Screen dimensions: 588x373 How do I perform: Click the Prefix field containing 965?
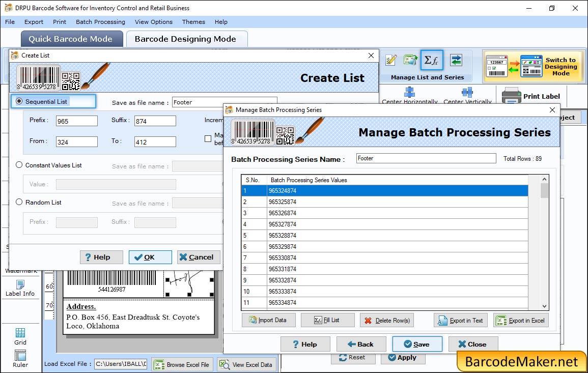[x=77, y=121]
